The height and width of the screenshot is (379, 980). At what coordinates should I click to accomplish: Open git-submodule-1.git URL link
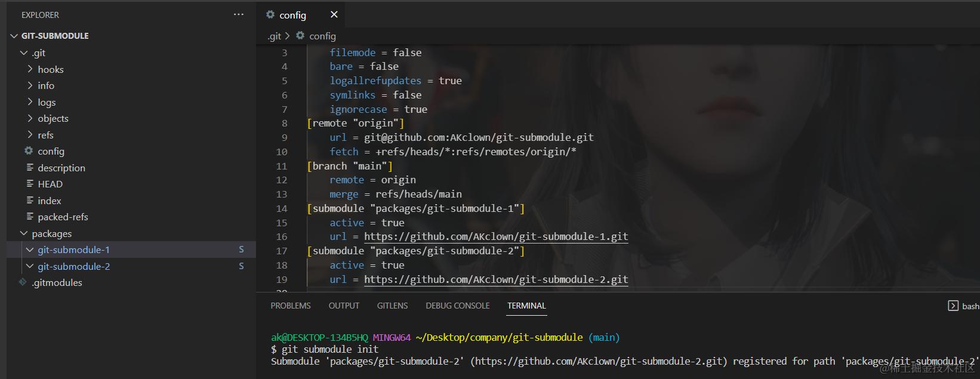click(x=496, y=236)
